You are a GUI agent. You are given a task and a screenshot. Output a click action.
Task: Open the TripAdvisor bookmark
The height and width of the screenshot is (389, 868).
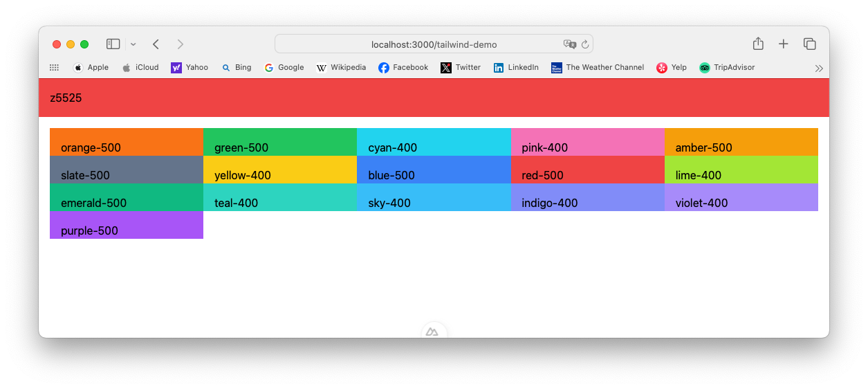point(727,68)
